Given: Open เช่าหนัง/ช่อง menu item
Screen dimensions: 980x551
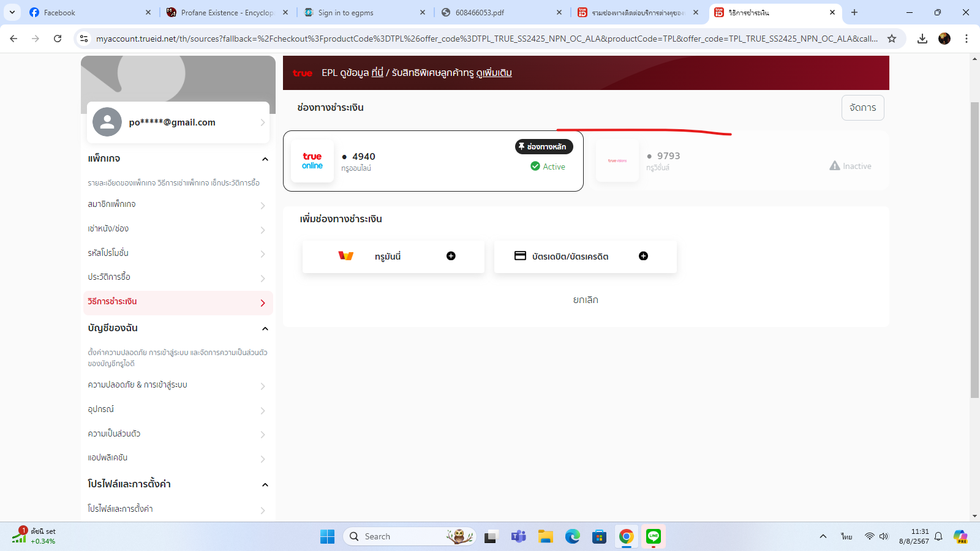Looking at the screenshot, I should 178,229.
